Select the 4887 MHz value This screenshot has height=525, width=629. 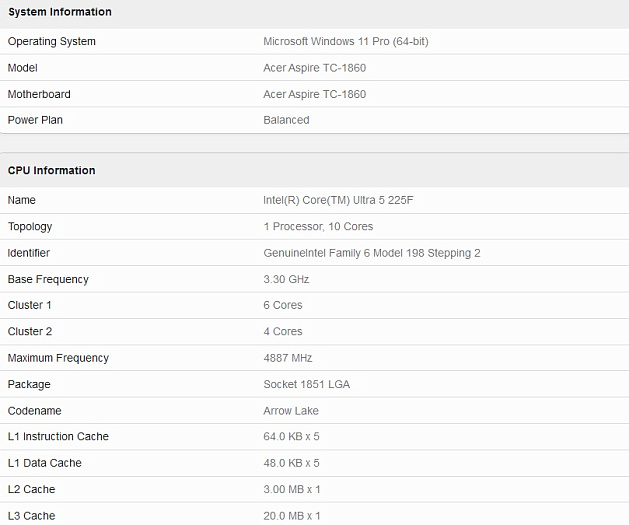pyautogui.click(x=288, y=358)
